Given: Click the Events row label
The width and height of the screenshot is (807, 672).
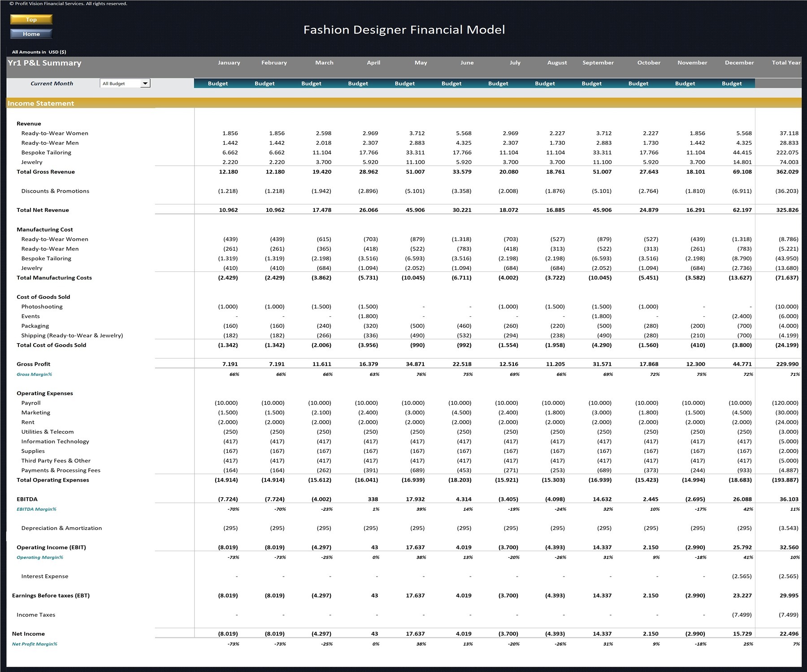Looking at the screenshot, I should (30, 316).
